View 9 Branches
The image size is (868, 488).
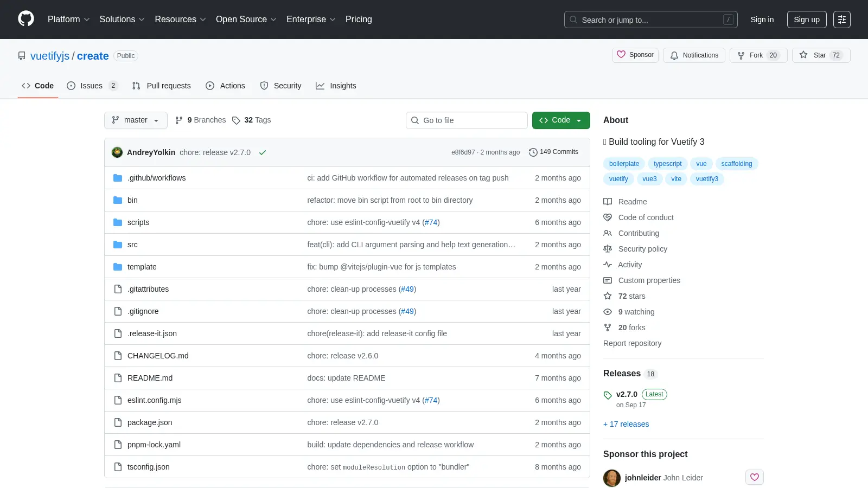[200, 120]
